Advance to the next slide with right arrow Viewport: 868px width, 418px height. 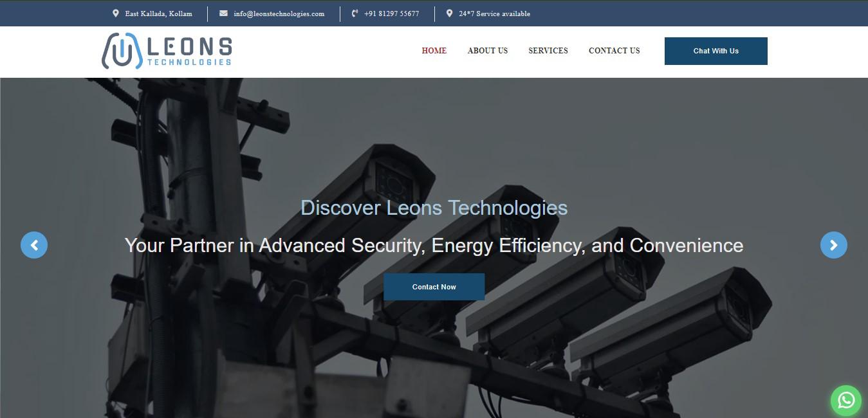[833, 245]
